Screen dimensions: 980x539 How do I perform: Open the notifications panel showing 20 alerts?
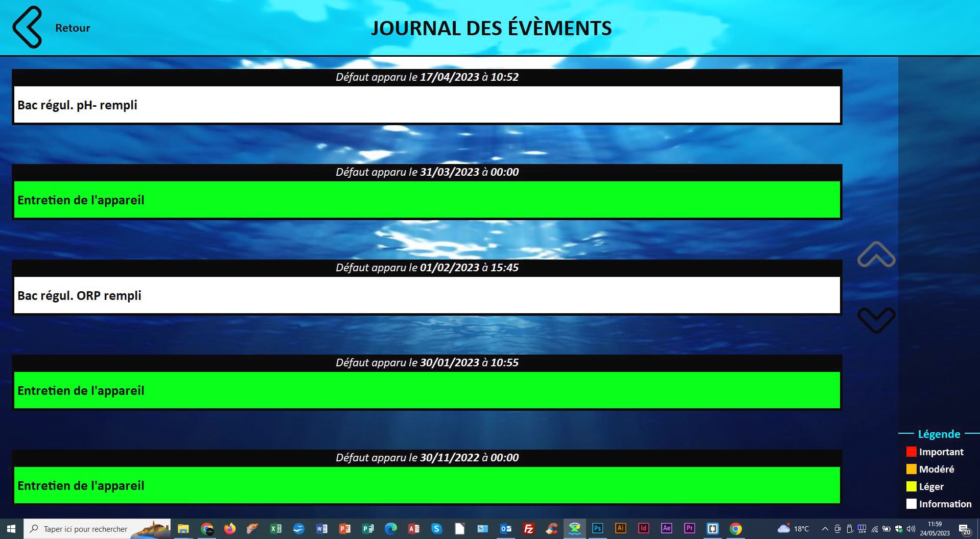(x=964, y=529)
